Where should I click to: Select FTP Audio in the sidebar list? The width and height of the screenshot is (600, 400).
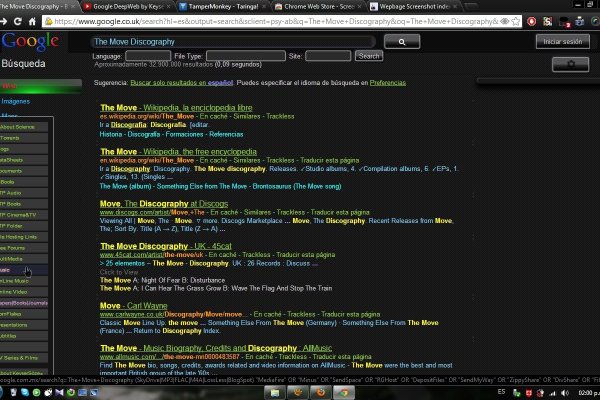click(x=24, y=193)
